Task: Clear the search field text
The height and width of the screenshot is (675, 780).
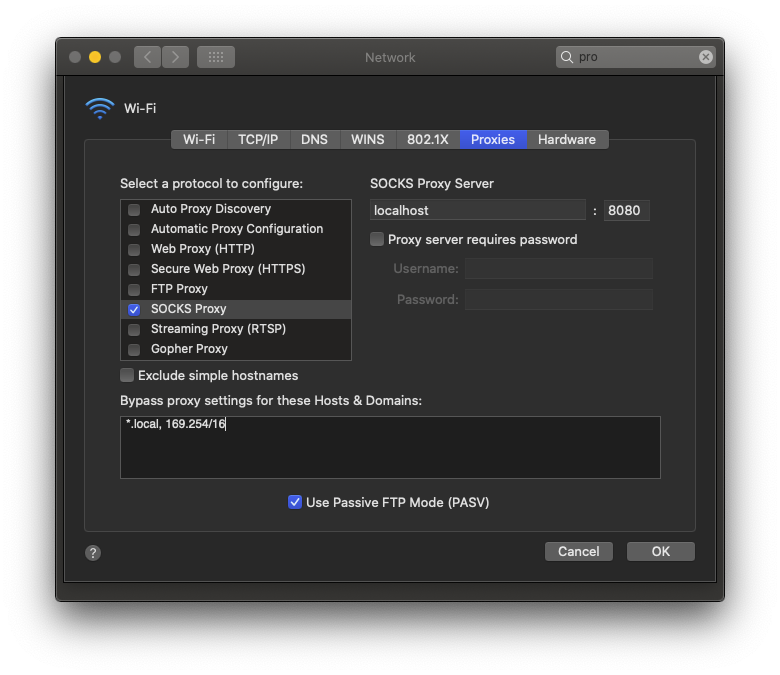Action: pos(706,57)
